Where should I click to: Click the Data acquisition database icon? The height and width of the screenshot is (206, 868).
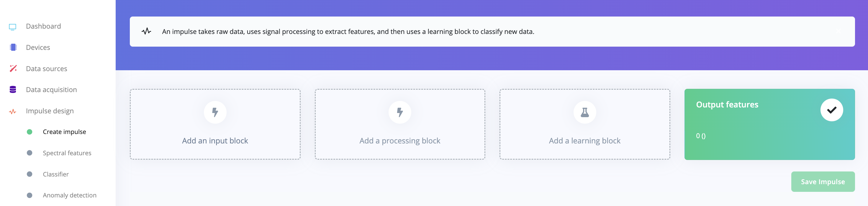13,90
